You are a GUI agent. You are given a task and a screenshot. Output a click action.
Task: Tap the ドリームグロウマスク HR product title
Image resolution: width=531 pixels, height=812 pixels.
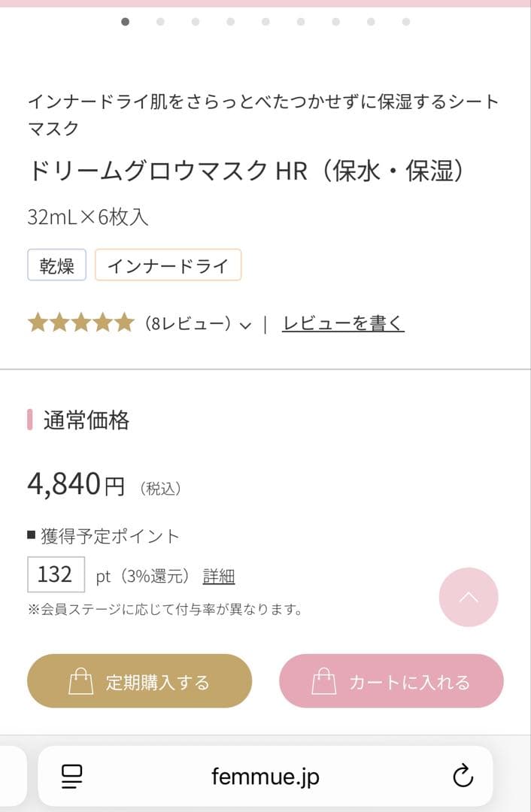tap(246, 171)
